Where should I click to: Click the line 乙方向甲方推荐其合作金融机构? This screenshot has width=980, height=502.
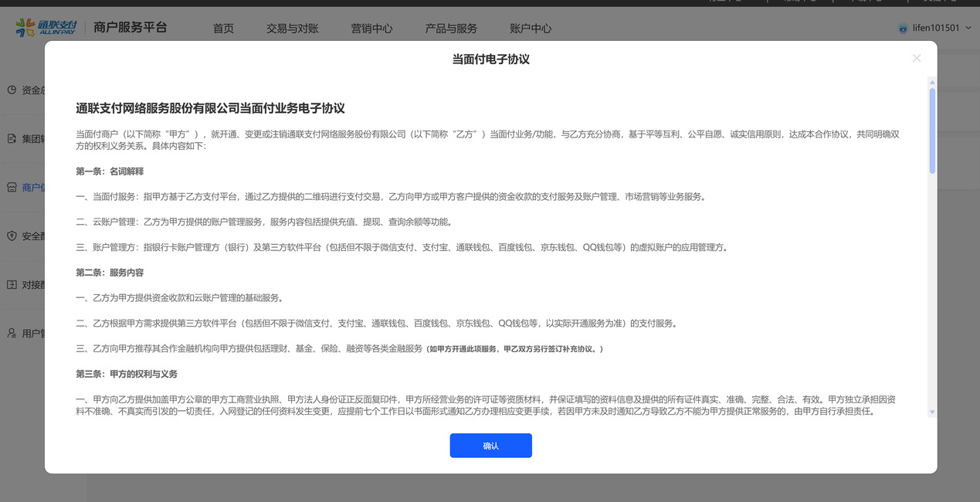tap(249, 349)
